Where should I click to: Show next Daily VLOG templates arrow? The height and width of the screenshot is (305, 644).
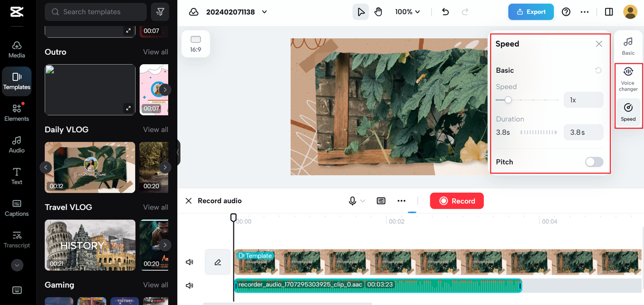(x=165, y=167)
